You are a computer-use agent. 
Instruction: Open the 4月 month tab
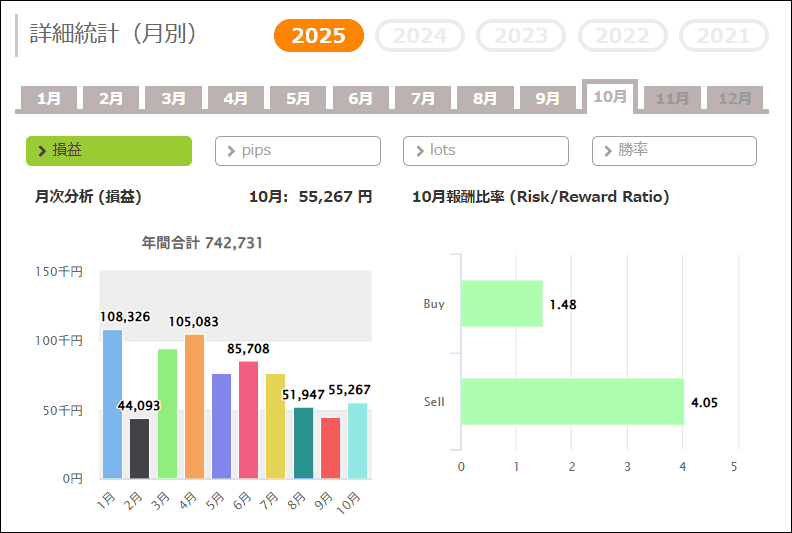click(x=236, y=98)
